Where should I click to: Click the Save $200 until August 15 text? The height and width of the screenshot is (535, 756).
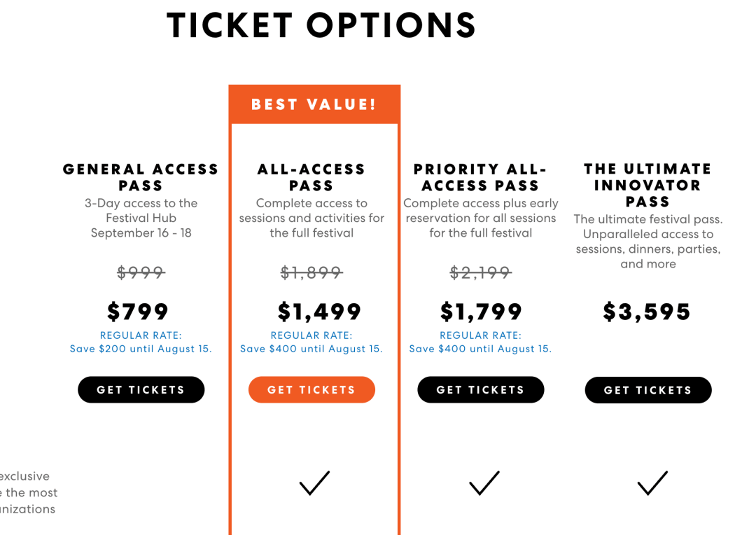[141, 349]
